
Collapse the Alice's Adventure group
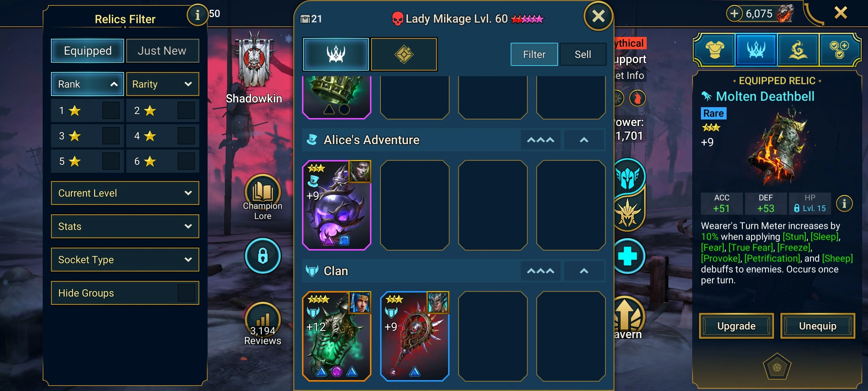tap(584, 140)
